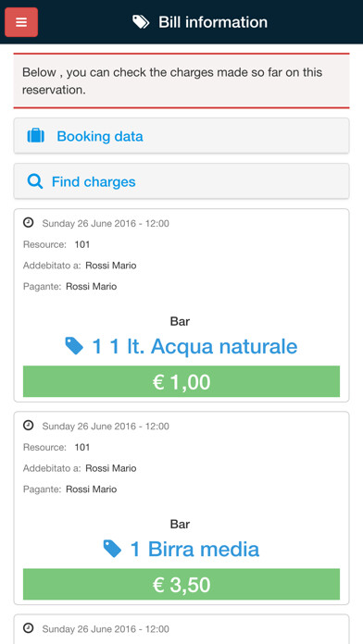Expand the Find charges panel
This screenshot has height=644, width=363.
181,181
